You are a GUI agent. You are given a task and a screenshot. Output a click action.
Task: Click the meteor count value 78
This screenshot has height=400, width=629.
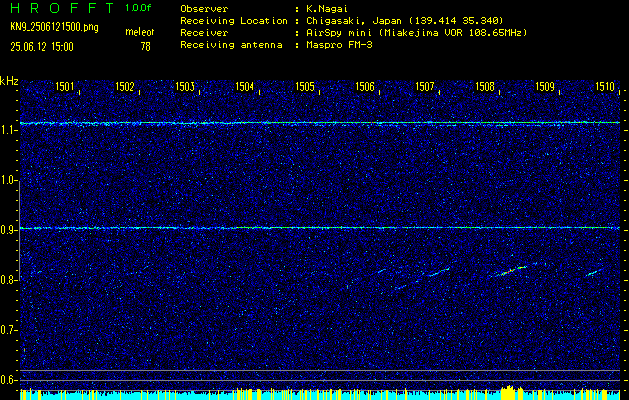[x=145, y=47]
